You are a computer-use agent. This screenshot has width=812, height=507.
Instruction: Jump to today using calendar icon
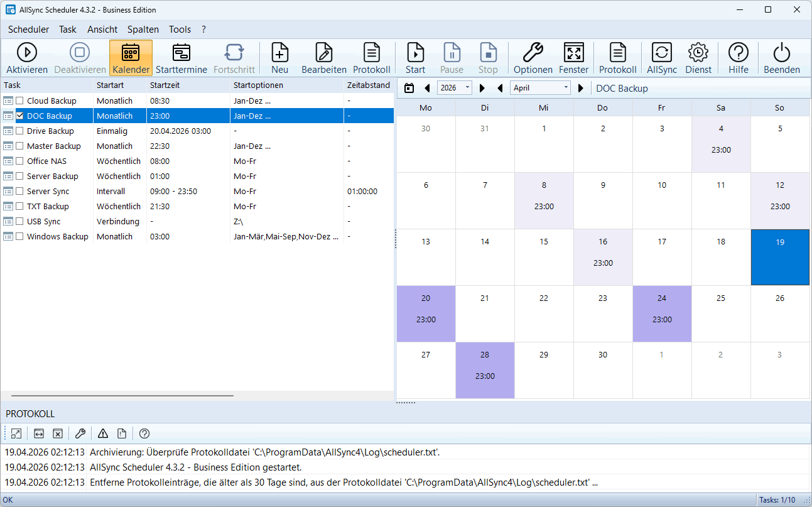pos(409,88)
